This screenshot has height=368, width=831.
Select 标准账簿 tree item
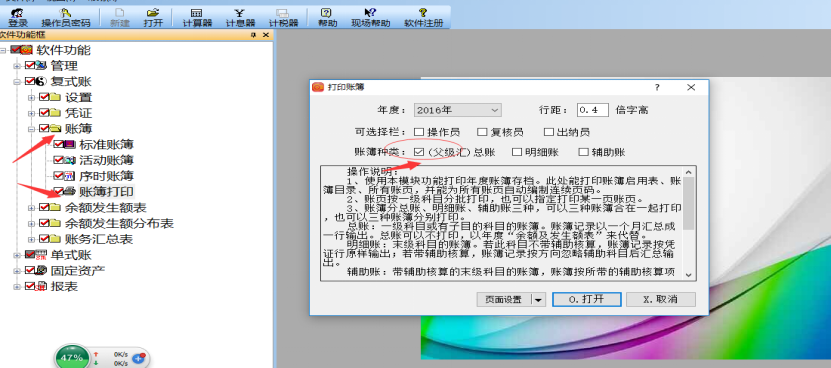pos(107,144)
